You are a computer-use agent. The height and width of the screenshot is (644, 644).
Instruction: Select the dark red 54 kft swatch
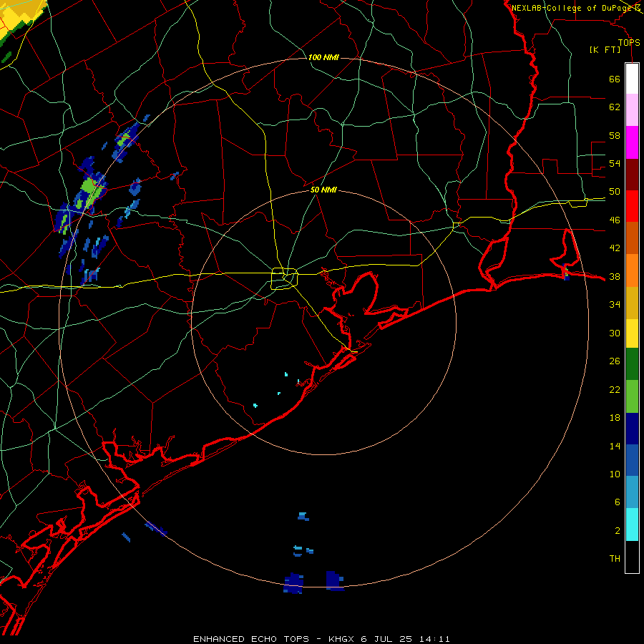(632, 174)
